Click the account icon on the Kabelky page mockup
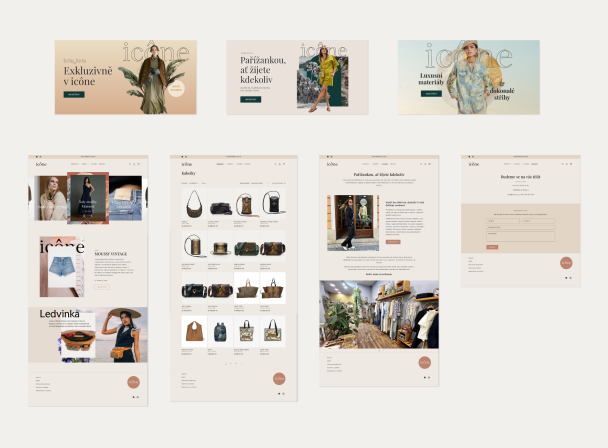608x448 pixels. click(280, 164)
